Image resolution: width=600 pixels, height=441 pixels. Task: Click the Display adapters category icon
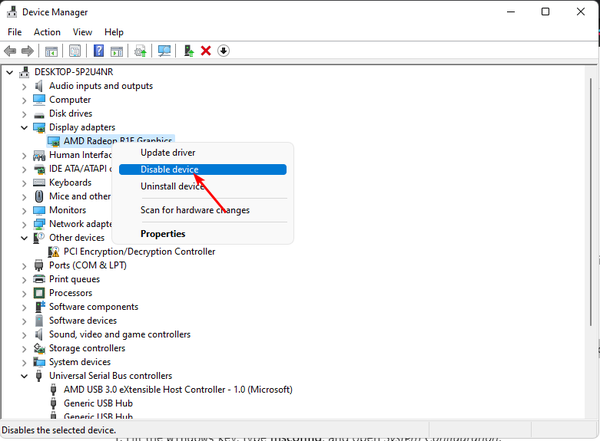pyautogui.click(x=39, y=127)
